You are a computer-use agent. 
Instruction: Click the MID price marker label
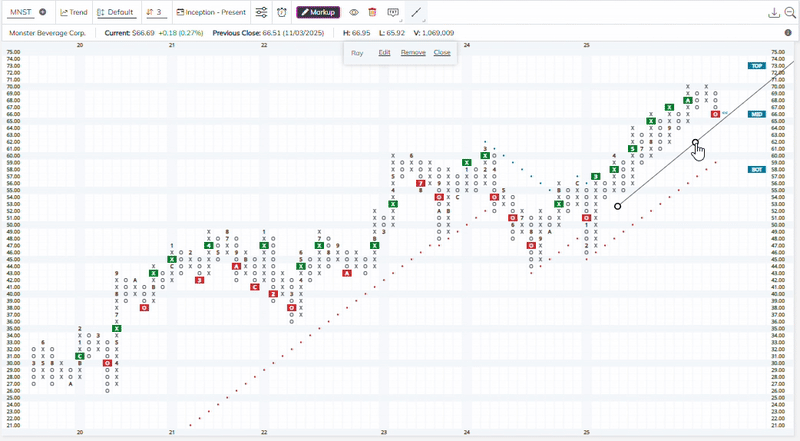pos(757,114)
